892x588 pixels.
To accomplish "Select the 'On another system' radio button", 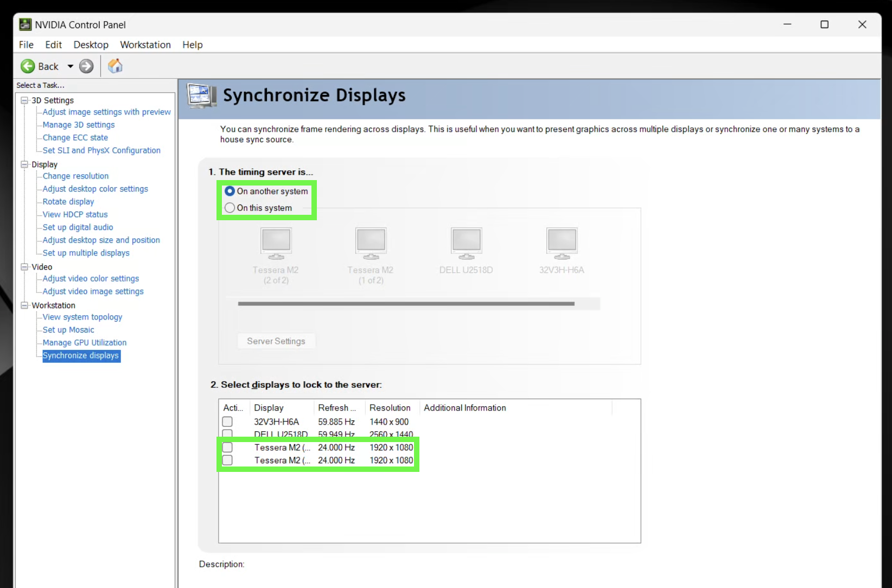I will tap(230, 191).
